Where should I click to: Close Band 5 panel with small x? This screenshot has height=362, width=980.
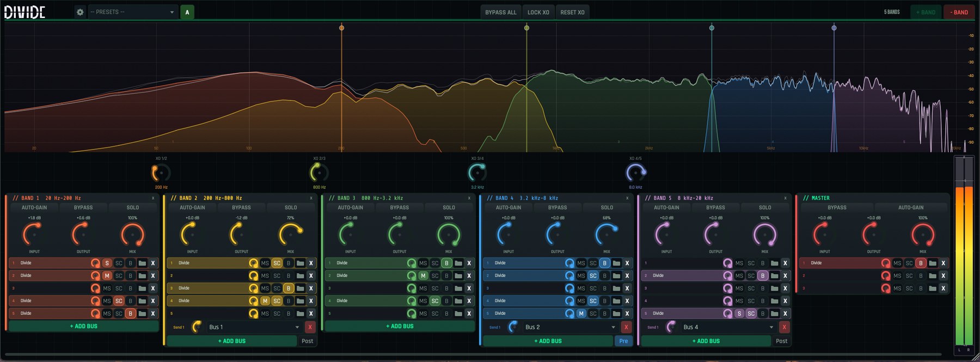[785, 198]
